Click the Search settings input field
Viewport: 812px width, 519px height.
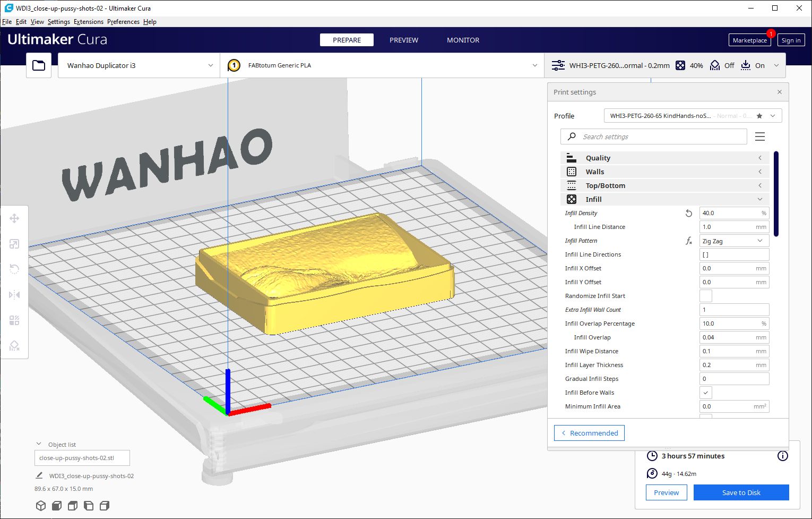[x=658, y=137]
